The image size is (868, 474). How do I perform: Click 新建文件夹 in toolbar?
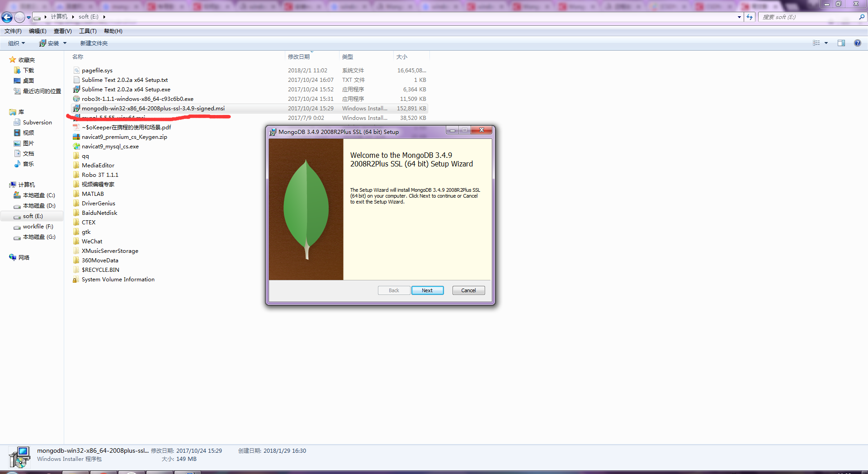[x=94, y=43]
